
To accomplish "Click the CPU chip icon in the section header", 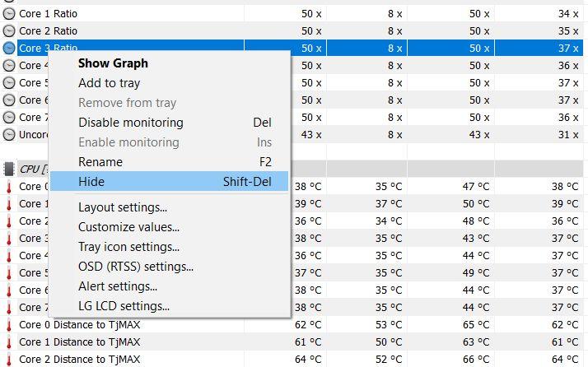I will 9,169.
